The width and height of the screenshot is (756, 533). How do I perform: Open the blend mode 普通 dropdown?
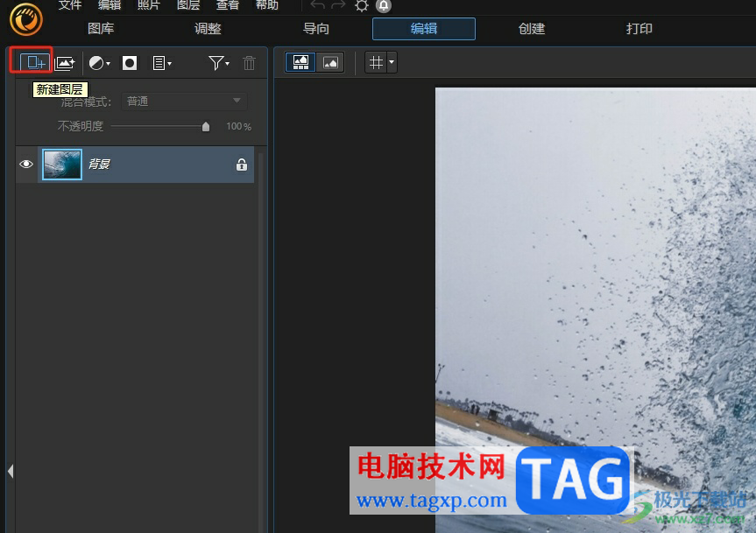(x=184, y=102)
